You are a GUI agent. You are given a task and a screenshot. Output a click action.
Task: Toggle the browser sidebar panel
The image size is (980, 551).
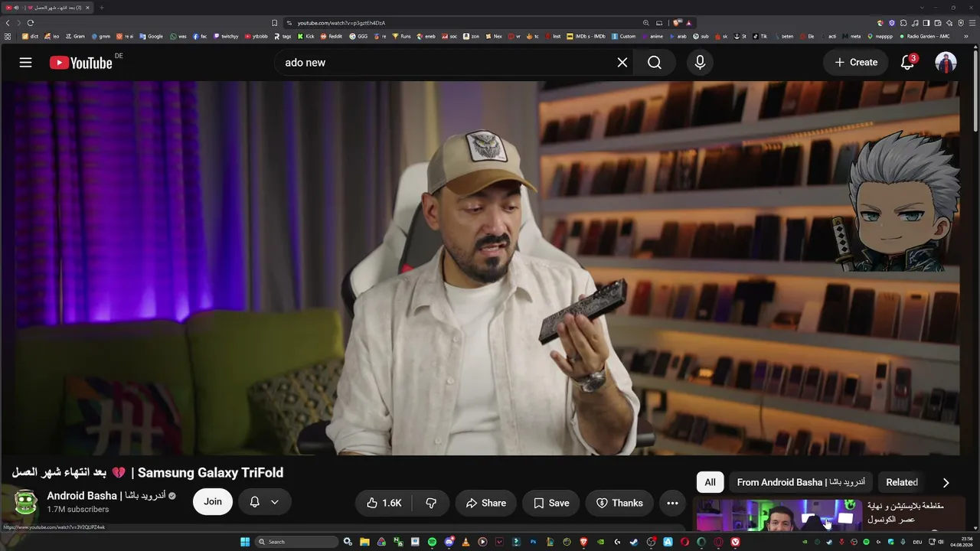tap(926, 23)
